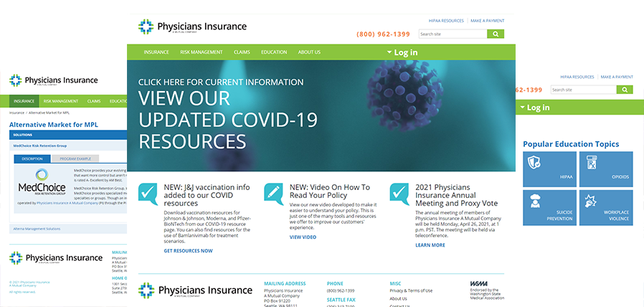Image resolution: width=644 pixels, height=307 pixels.
Task: Select CLAIMS in the left page navigation
Action: pos(94,101)
